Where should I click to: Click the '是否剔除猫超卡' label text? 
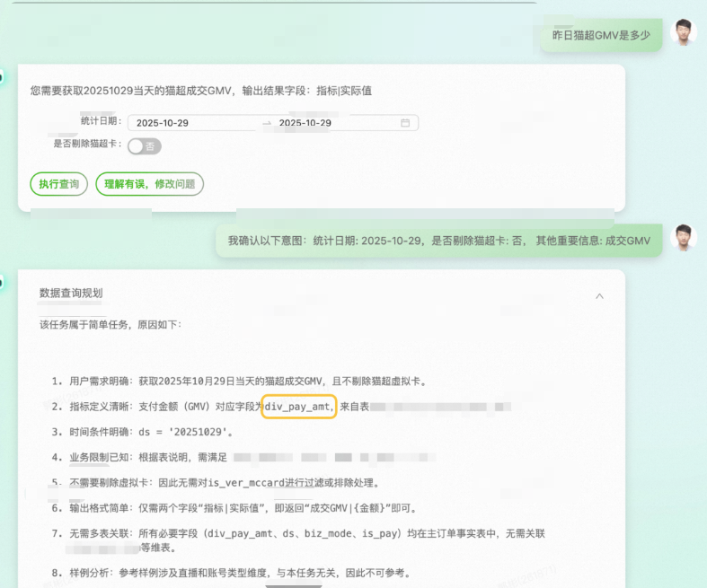[86, 144]
